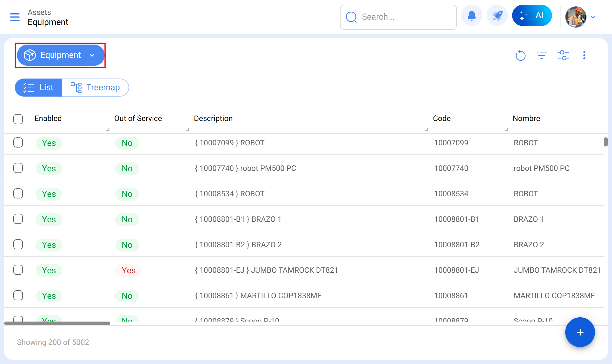Check the select-all header checkbox
This screenshot has height=364, width=612.
click(18, 119)
